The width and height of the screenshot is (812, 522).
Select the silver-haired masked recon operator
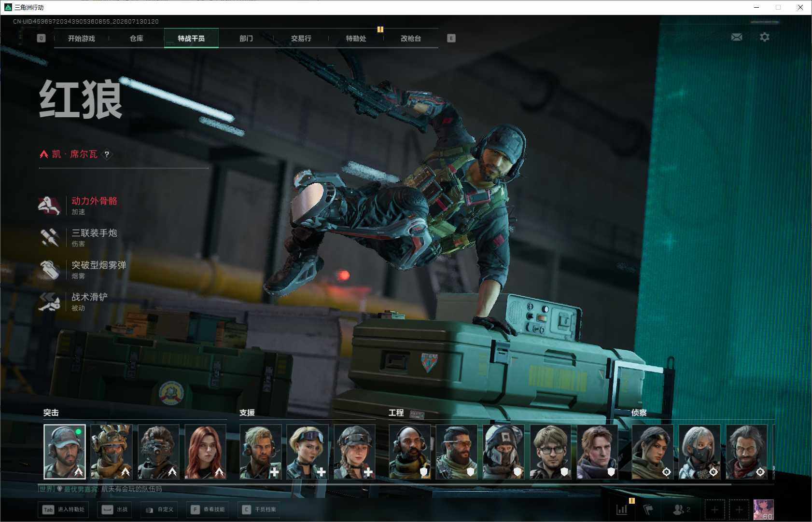[700, 452]
